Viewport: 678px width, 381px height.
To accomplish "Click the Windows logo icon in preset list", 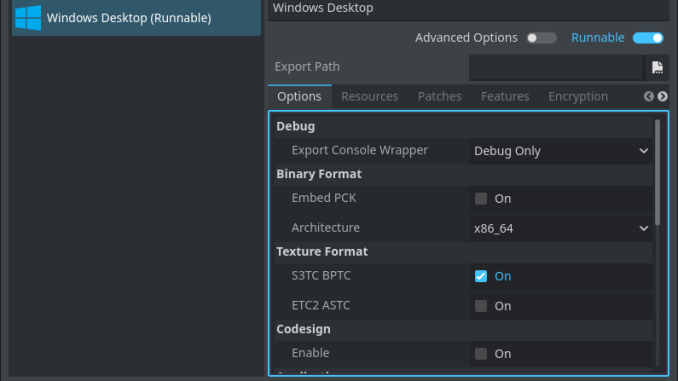I will tap(28, 18).
